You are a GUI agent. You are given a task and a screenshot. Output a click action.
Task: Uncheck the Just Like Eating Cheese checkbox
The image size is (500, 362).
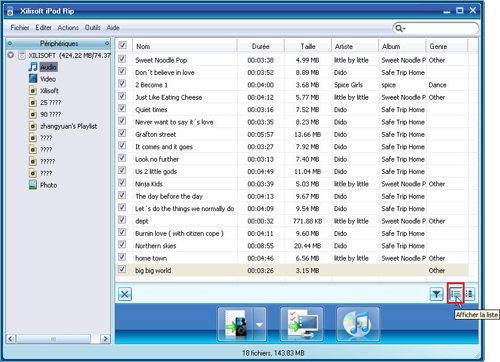click(122, 96)
